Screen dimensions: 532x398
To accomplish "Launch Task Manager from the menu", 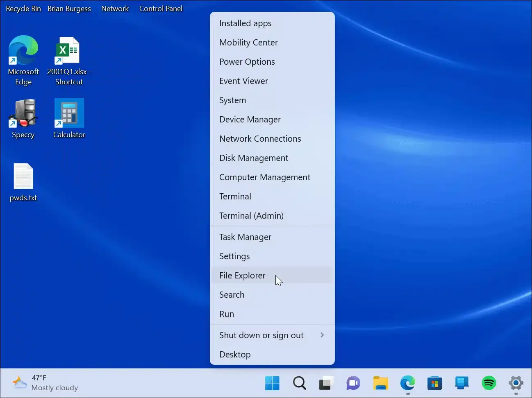I will (245, 237).
